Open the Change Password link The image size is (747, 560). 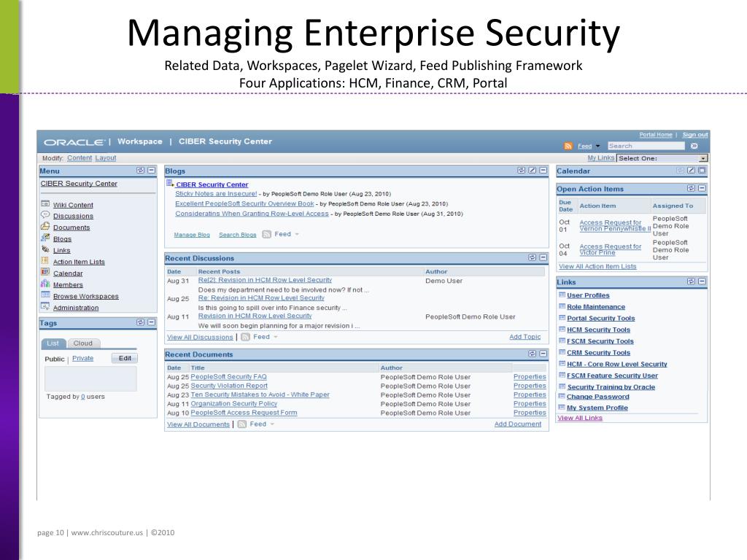pos(598,397)
